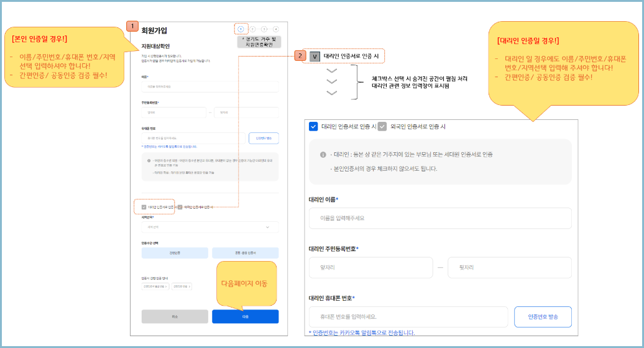Click step 4 circle in signup progress indicator
644x348 pixels.
pos(275,29)
